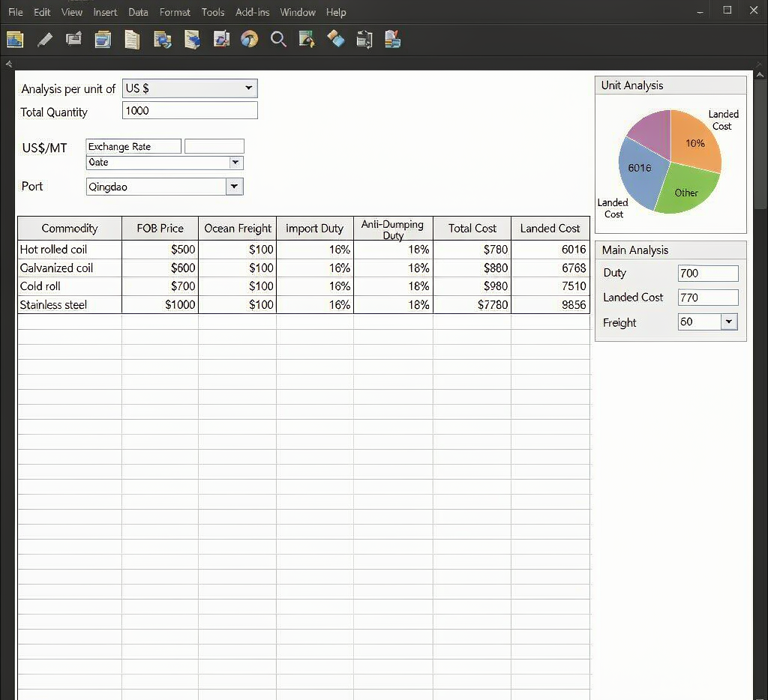Open the Window menu
This screenshot has height=700, width=768.
298,12
